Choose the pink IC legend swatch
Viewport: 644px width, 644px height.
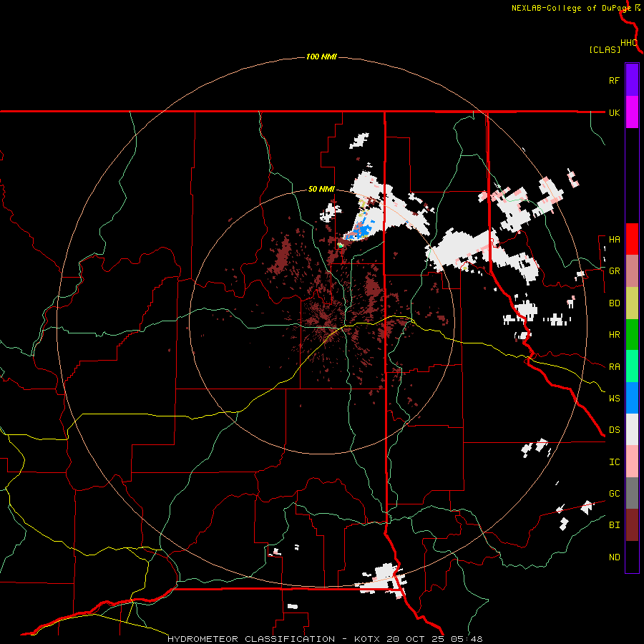tap(632, 462)
